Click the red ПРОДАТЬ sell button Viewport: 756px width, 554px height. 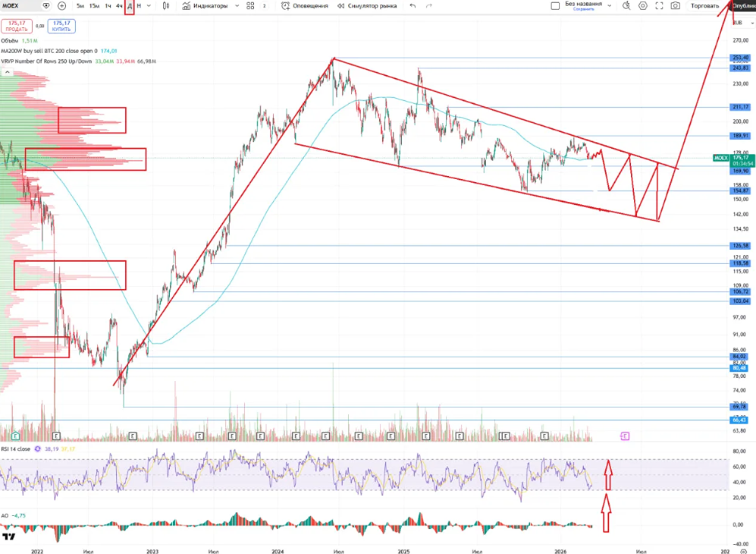pos(17,26)
